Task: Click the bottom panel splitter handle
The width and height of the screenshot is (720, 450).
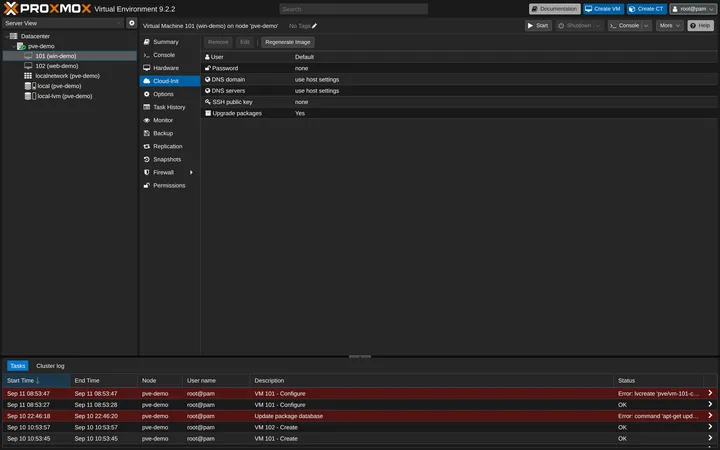Action: coord(360,356)
